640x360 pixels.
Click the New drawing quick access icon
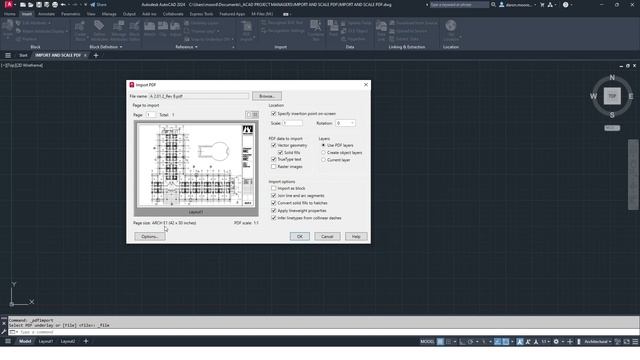pyautogui.click(x=23, y=5)
